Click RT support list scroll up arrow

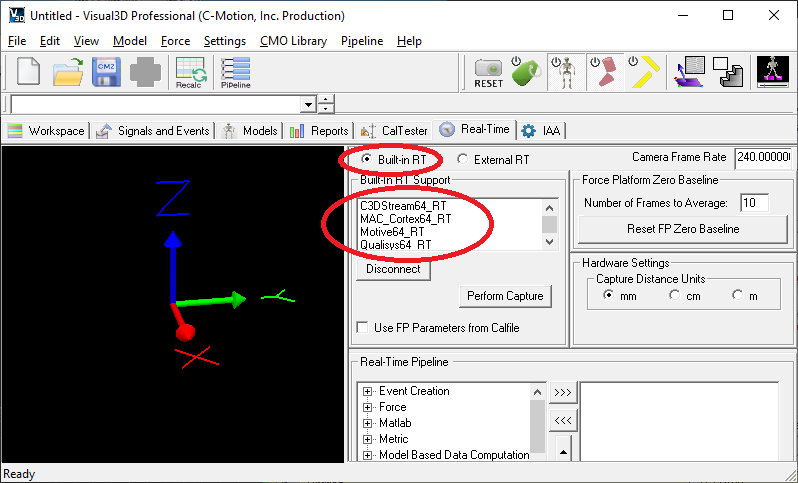click(550, 208)
